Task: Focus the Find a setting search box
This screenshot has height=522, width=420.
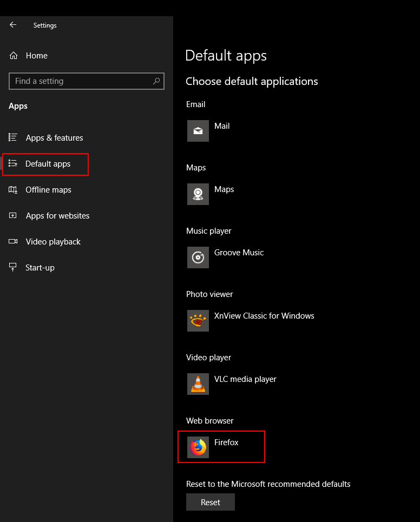Action: [x=87, y=81]
